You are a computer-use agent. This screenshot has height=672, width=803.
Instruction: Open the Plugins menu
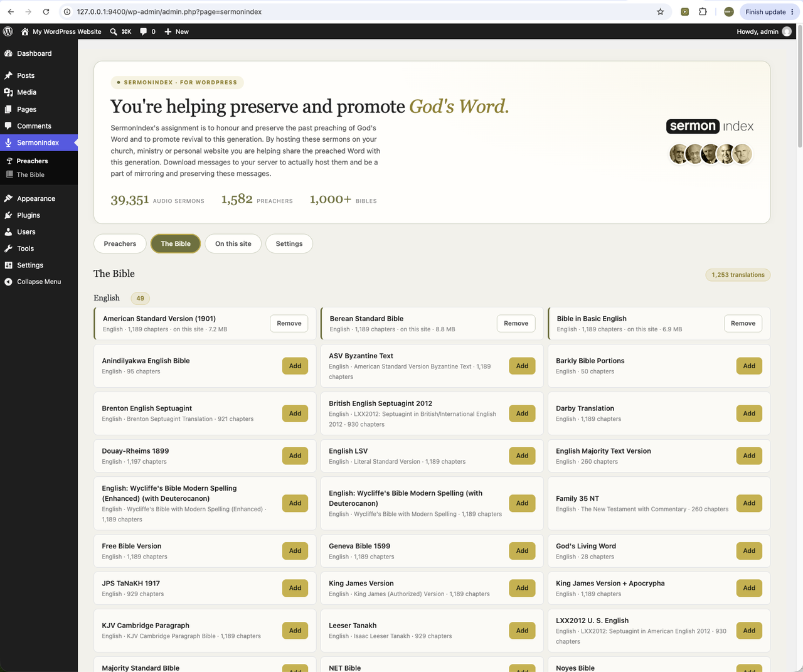[39, 215]
